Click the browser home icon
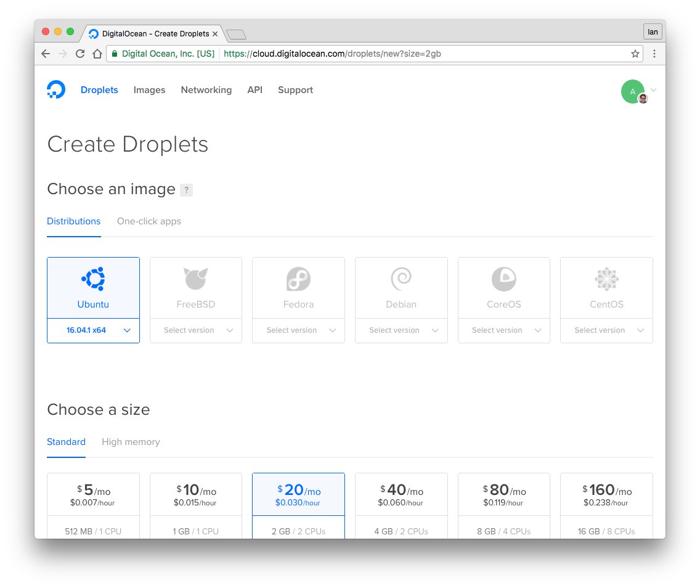 coord(97,54)
